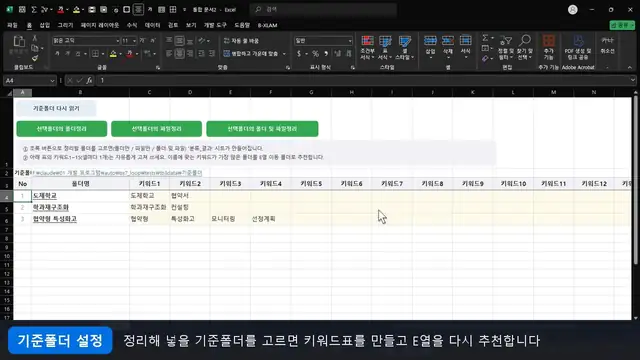The height and width of the screenshot is (360, 640).
Task: Open cell styles (셀 스타일)
Action: click(404, 47)
